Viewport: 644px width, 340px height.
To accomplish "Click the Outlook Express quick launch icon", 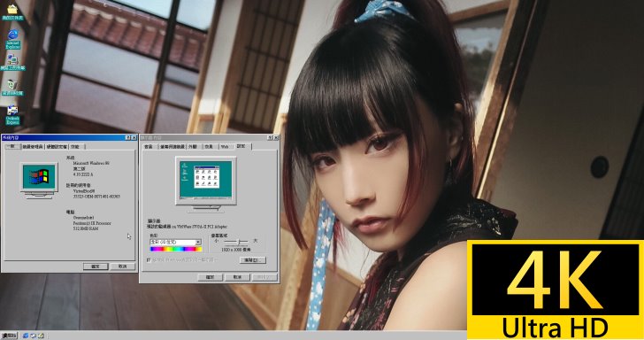I will coord(34,336).
